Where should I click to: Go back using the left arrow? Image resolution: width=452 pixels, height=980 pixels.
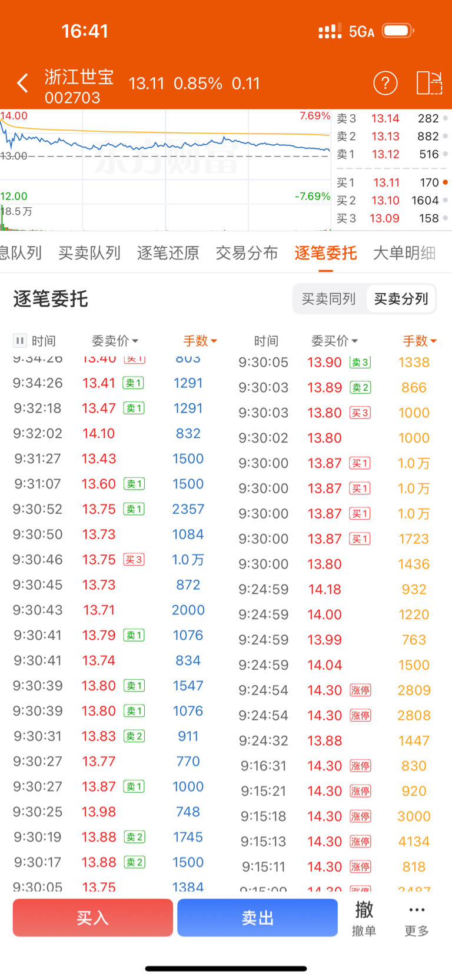coord(22,83)
